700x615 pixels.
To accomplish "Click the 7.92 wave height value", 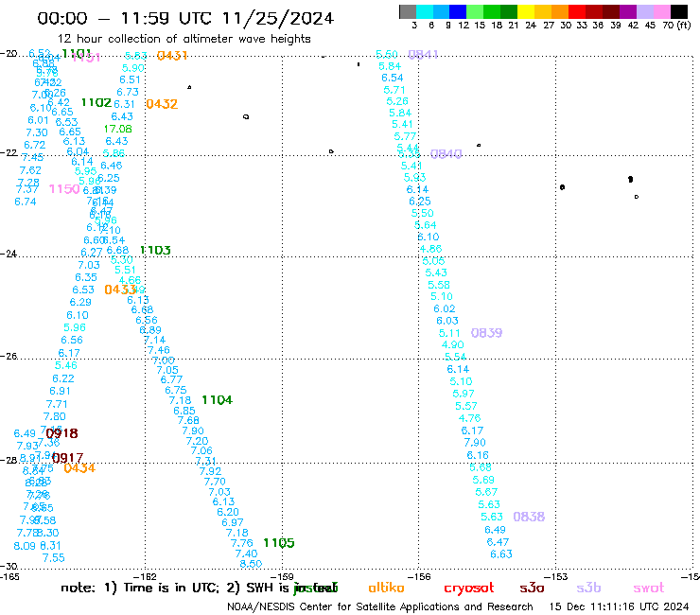I will [210, 471].
